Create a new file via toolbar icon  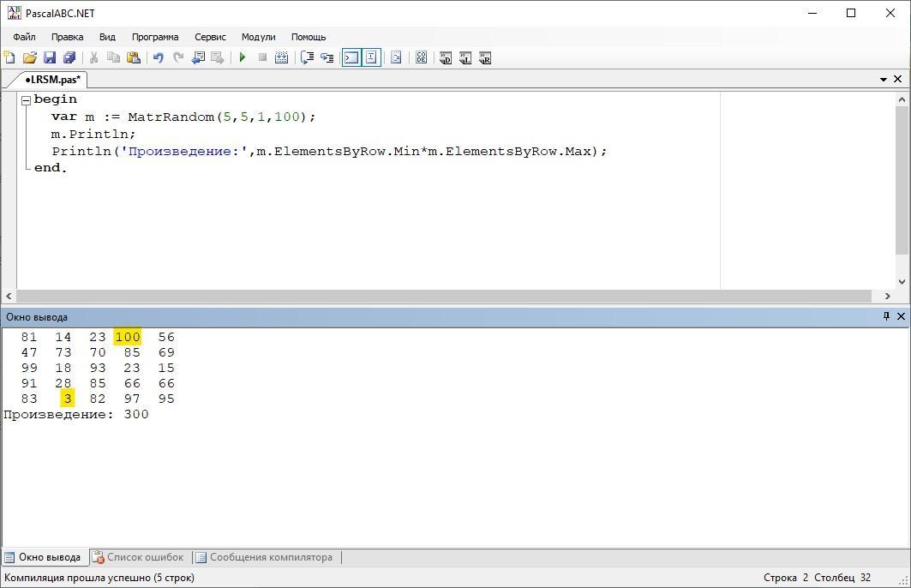10,57
